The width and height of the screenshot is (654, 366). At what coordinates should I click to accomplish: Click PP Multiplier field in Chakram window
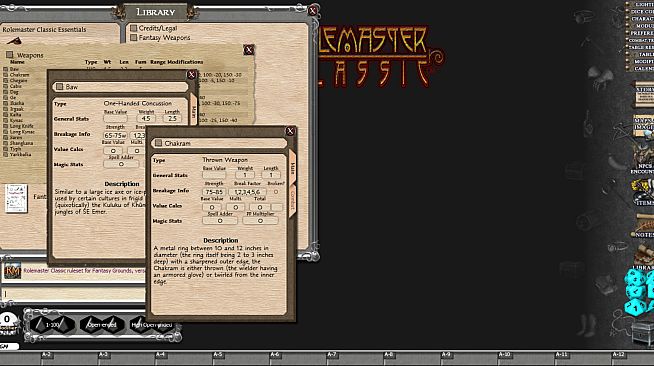coord(260,221)
